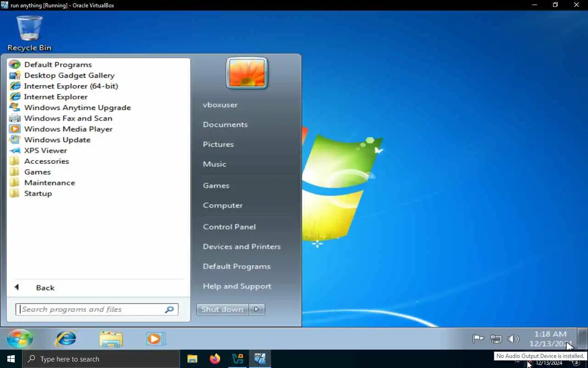
Task: Open host notification center icon
Action: point(576,363)
